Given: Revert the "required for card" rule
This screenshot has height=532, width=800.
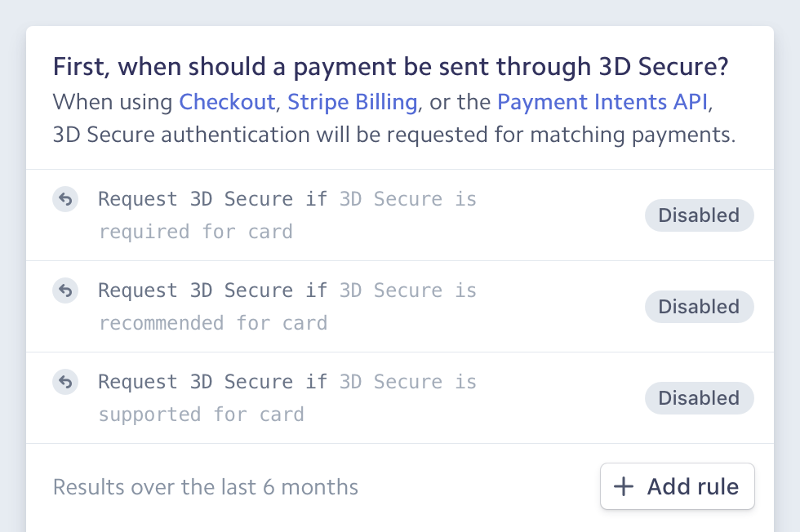Looking at the screenshot, I should tap(65, 199).
